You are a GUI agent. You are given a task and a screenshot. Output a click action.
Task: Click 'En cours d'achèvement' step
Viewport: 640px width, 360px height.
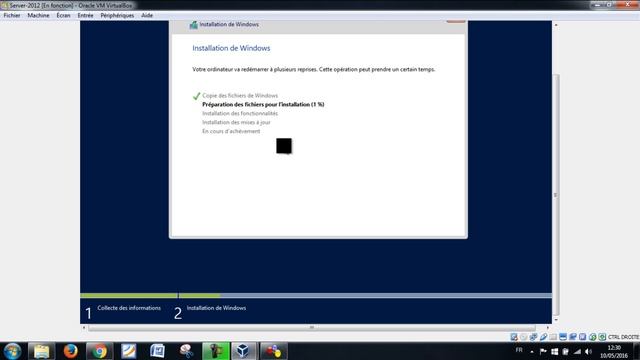[231, 131]
